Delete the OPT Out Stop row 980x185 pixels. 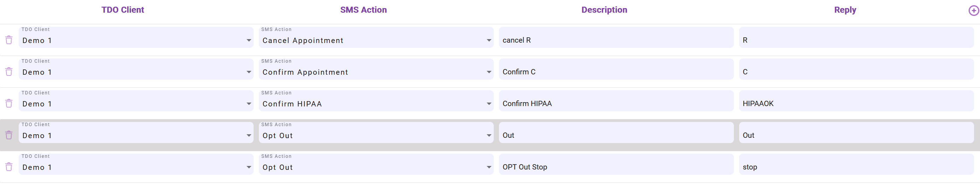[x=9, y=167]
